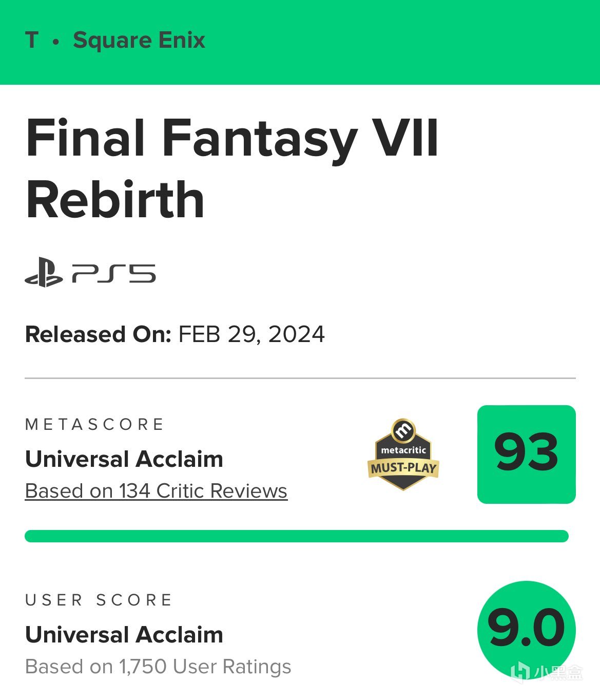Tap the 9.0 user score circle
This screenshot has width=600, height=700.
[526, 629]
